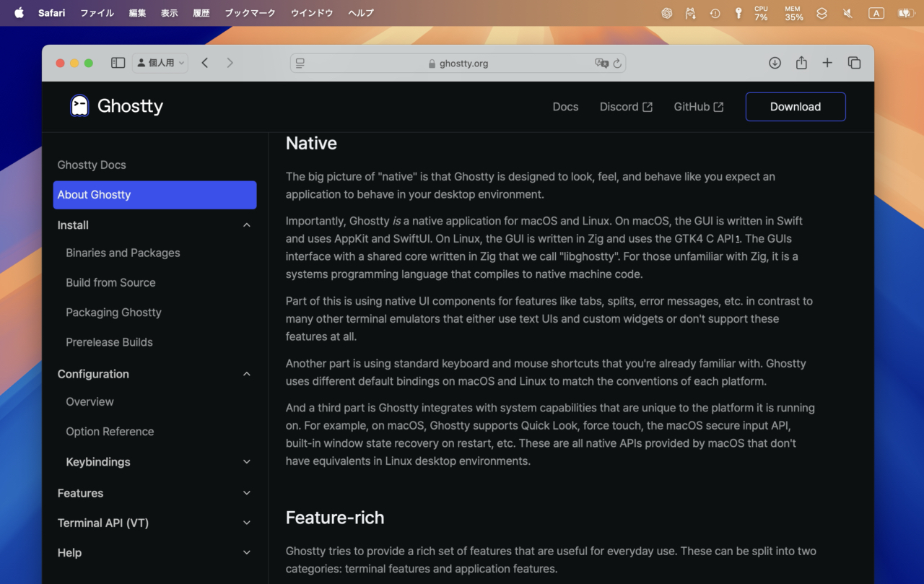The height and width of the screenshot is (584, 924).
Task: Show tab overview icon in Safari
Action: 854,63
